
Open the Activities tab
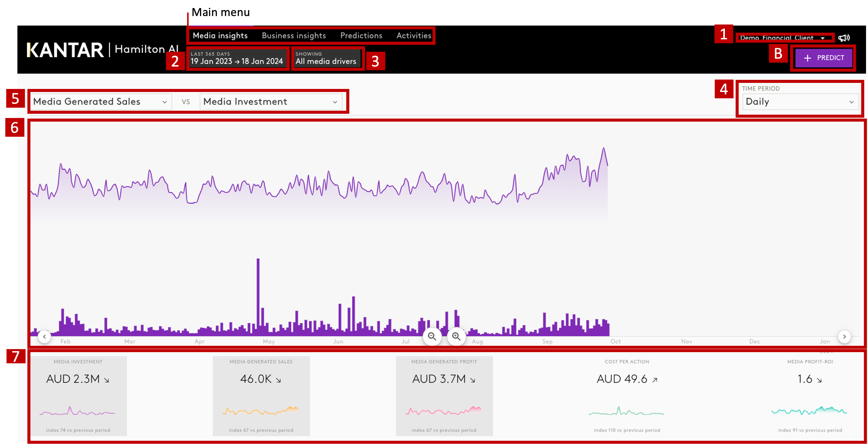[x=414, y=35]
